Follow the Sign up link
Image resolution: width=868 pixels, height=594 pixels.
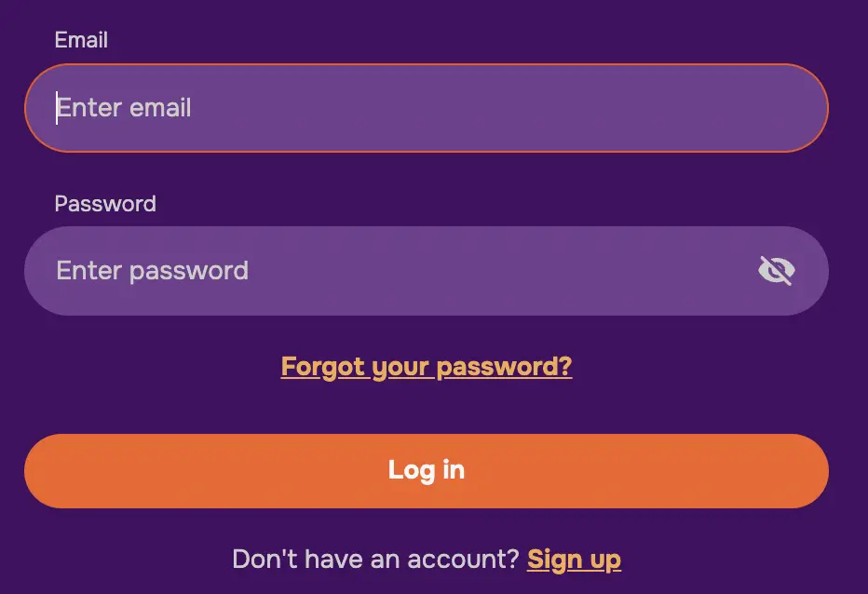click(x=574, y=560)
